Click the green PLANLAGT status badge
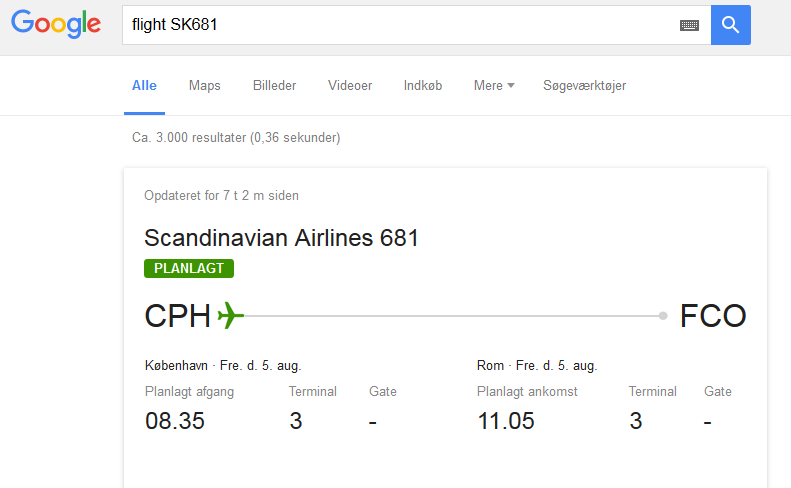Viewport: 791px width, 488px height. 189,268
